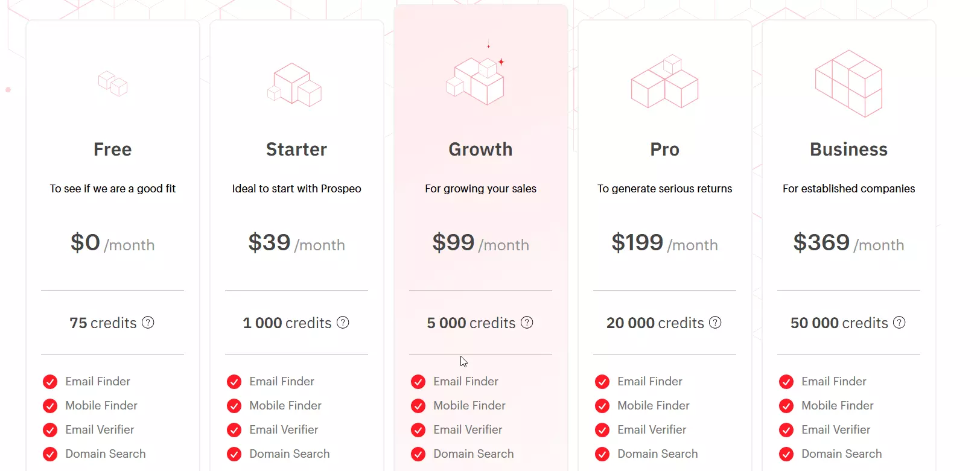The image size is (980, 471).
Task: Select the Pro plan title
Action: click(664, 150)
